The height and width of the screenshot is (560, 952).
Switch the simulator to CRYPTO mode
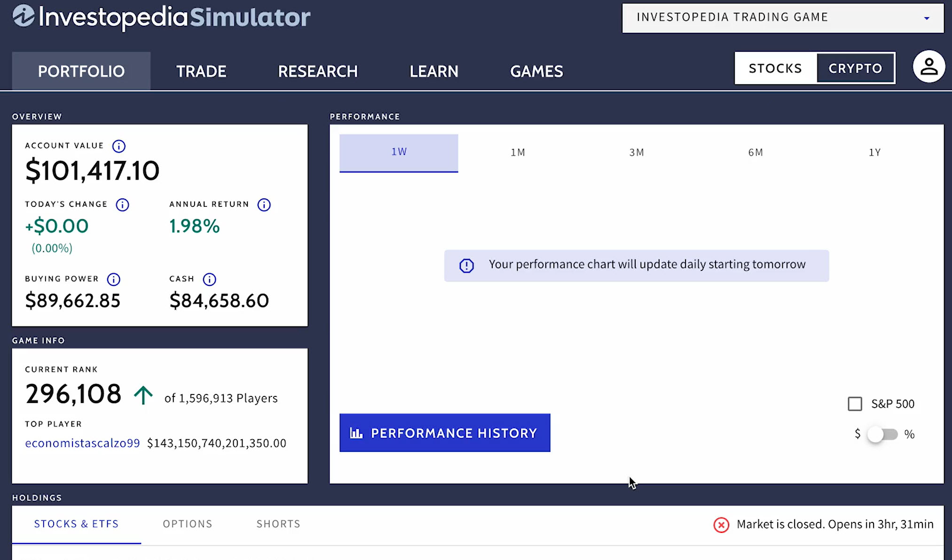point(855,68)
